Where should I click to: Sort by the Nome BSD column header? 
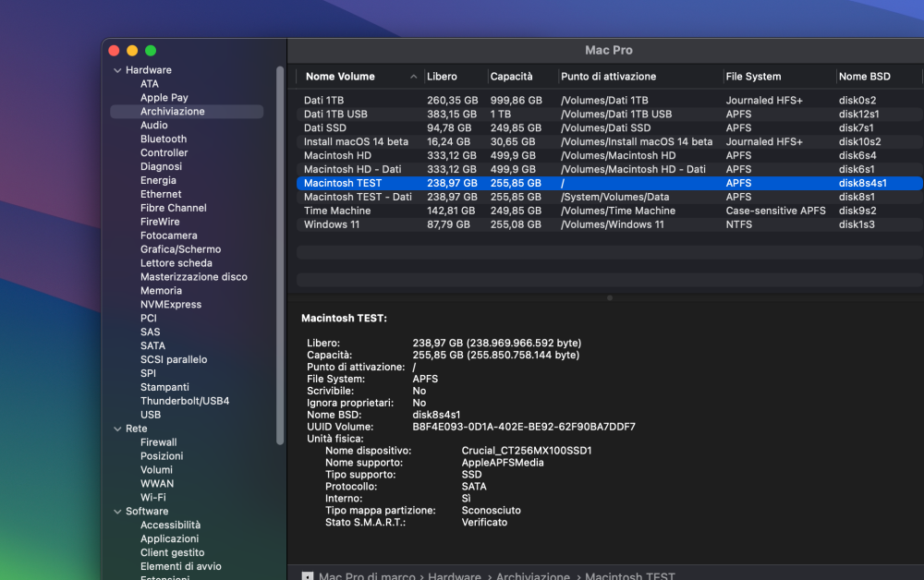click(x=865, y=77)
